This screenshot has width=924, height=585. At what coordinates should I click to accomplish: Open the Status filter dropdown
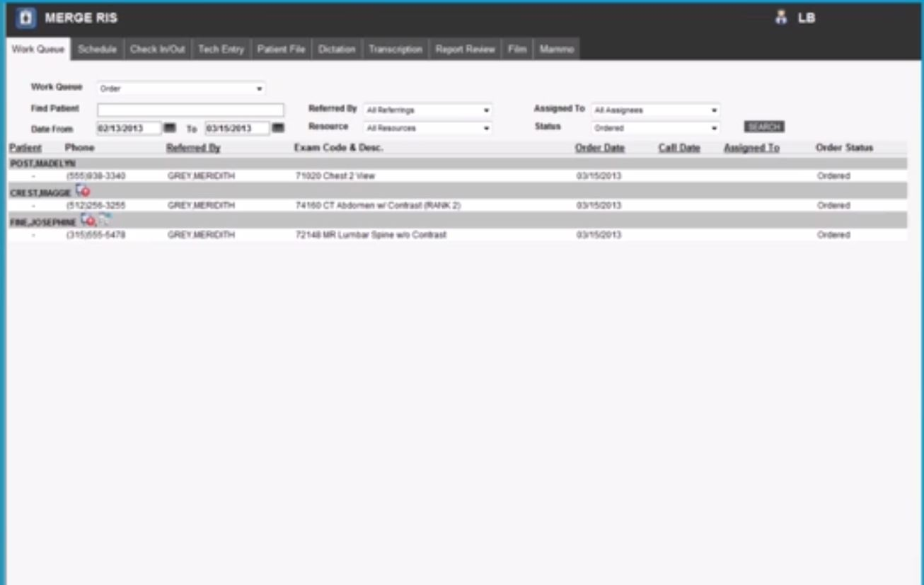click(x=655, y=128)
